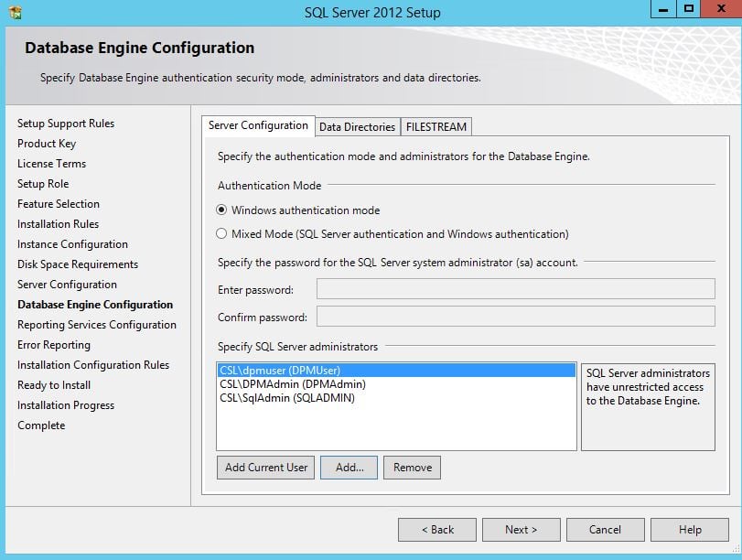The width and height of the screenshot is (742, 560).
Task: Click the window resize grip corner
Action: (736, 549)
